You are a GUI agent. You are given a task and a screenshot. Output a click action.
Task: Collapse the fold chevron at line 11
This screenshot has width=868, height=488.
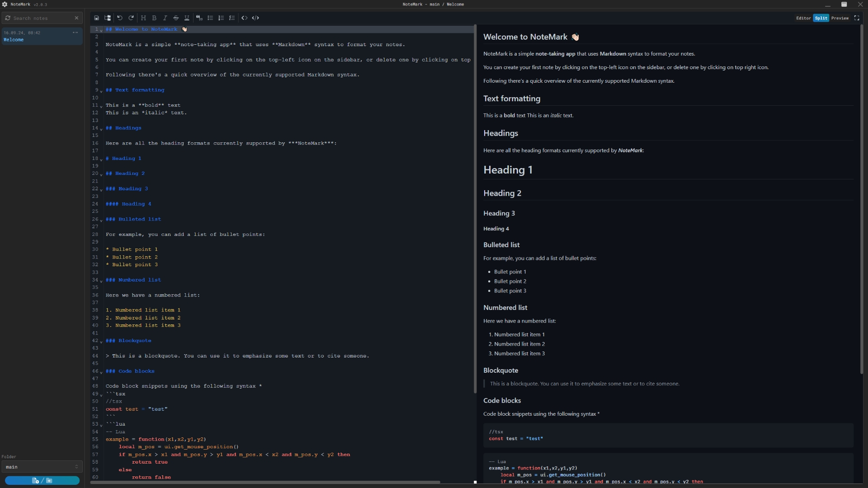[101, 106]
